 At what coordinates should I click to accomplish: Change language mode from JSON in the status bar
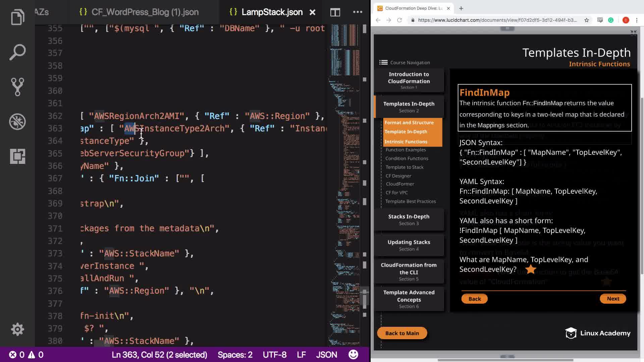coord(326,355)
